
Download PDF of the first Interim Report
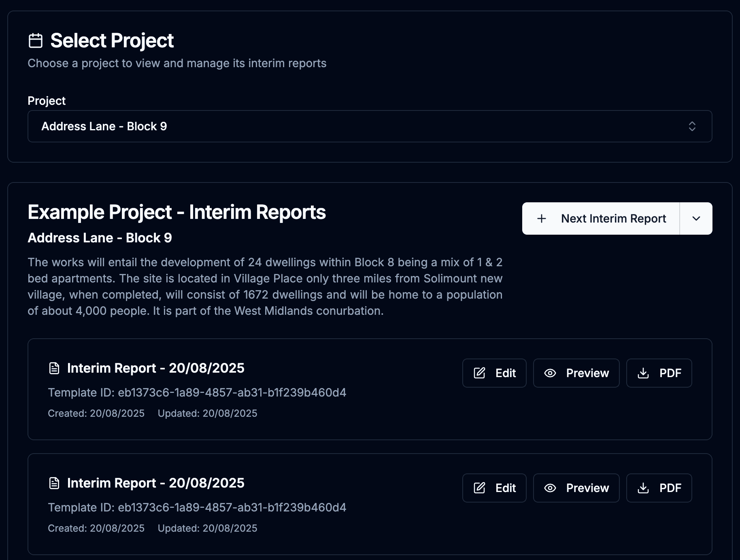click(x=659, y=373)
